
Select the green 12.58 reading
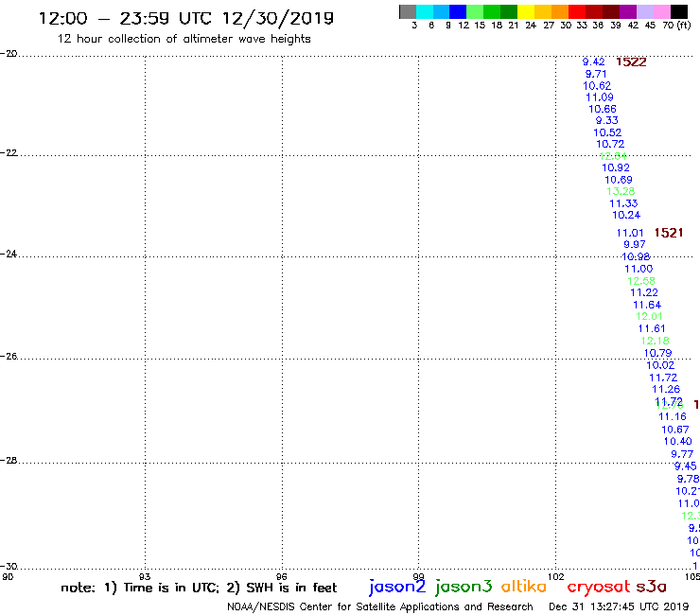click(x=641, y=281)
